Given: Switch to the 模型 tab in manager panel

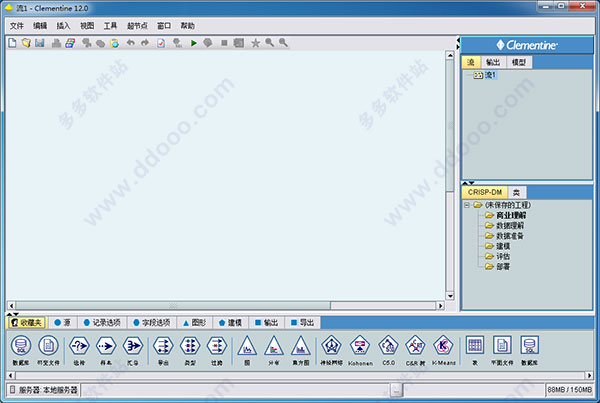Looking at the screenshot, I should tap(519, 62).
